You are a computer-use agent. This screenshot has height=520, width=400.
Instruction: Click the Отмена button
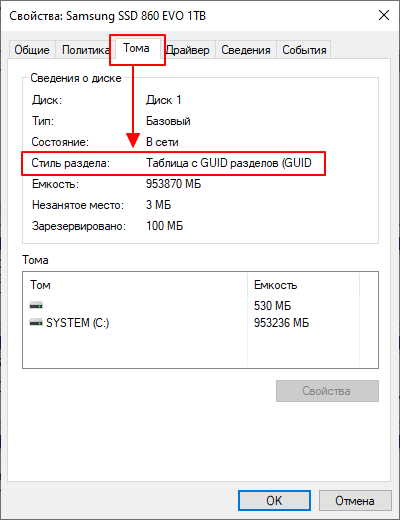point(355,500)
